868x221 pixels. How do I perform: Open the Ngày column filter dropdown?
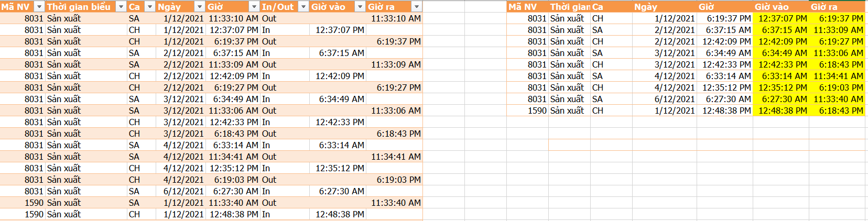pyautogui.click(x=199, y=7)
